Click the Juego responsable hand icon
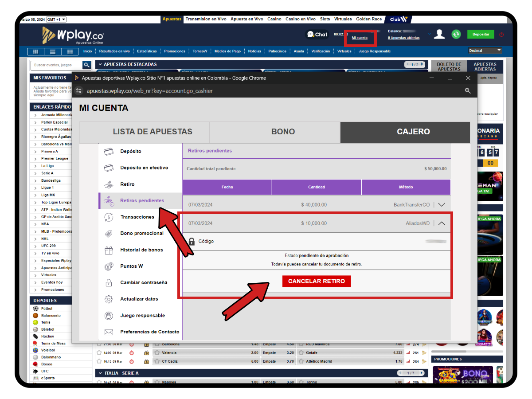532x399 pixels. pyautogui.click(x=109, y=316)
